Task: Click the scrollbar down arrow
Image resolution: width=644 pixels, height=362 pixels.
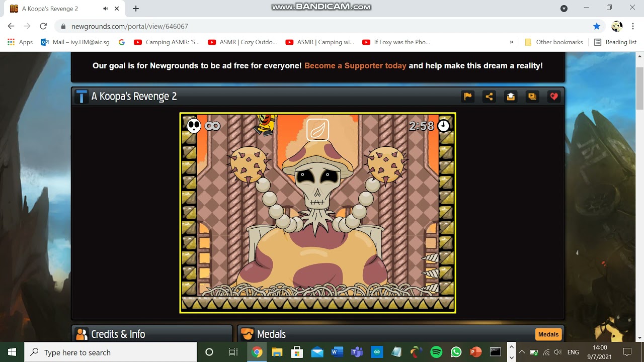Action: pos(639,337)
